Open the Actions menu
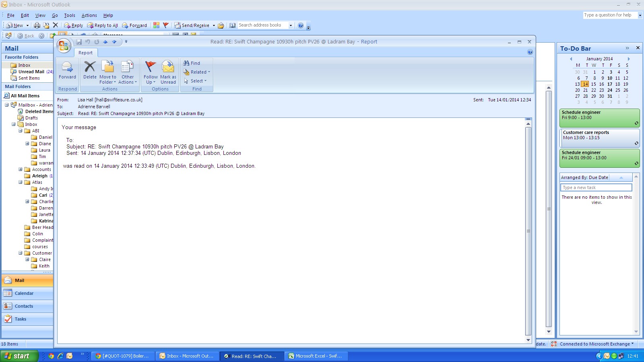The height and width of the screenshot is (362, 644). click(x=89, y=15)
